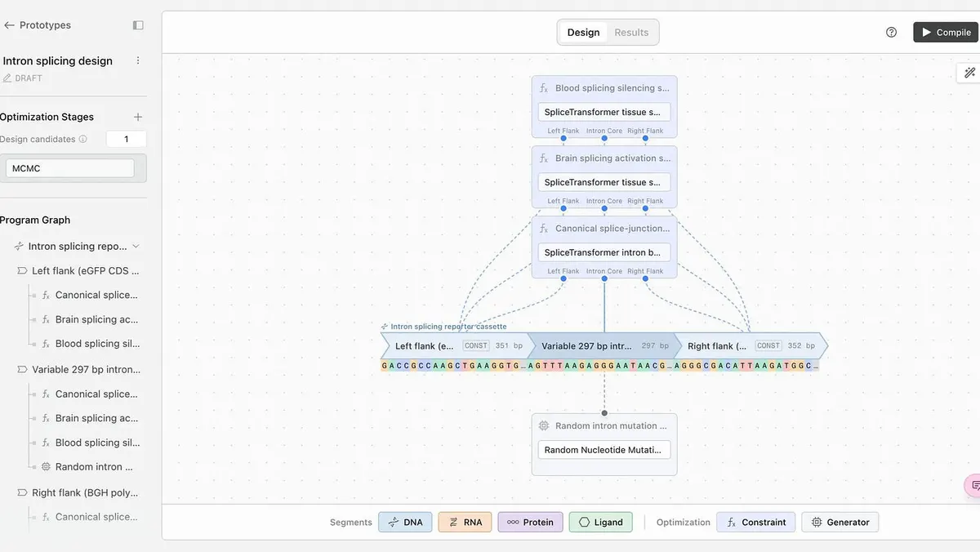The width and height of the screenshot is (980, 552).
Task: Select the MCMC optimization stage field
Action: (70, 168)
